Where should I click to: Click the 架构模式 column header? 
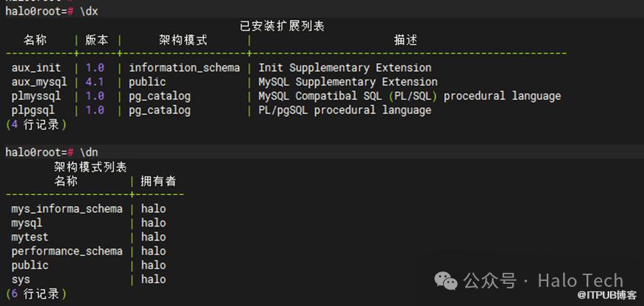tap(183, 40)
